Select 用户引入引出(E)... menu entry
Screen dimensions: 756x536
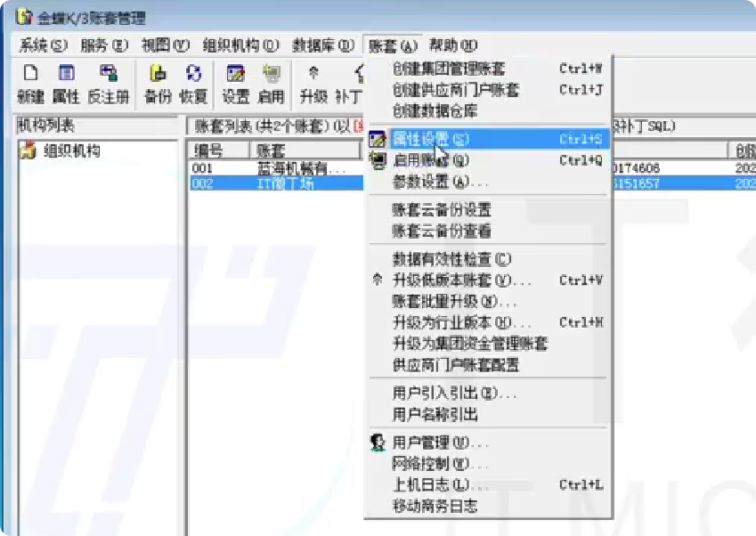[x=488, y=393]
